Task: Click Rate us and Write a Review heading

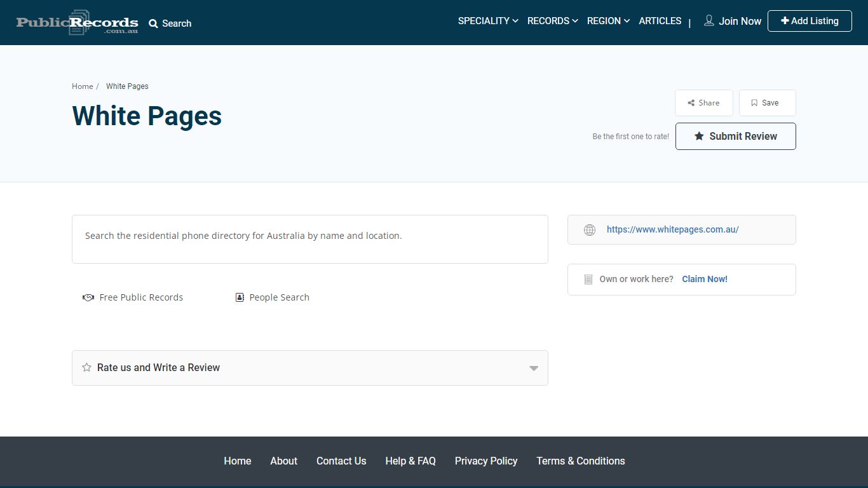Action: [x=158, y=367]
